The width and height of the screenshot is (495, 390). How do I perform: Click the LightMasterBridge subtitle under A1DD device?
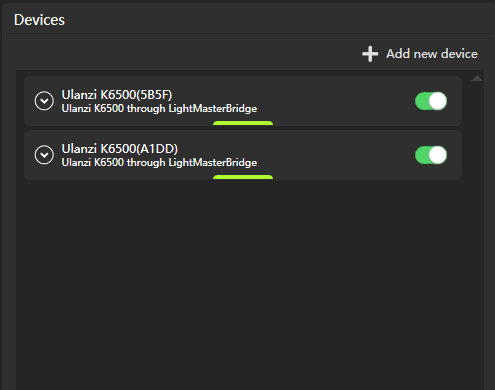click(x=159, y=163)
